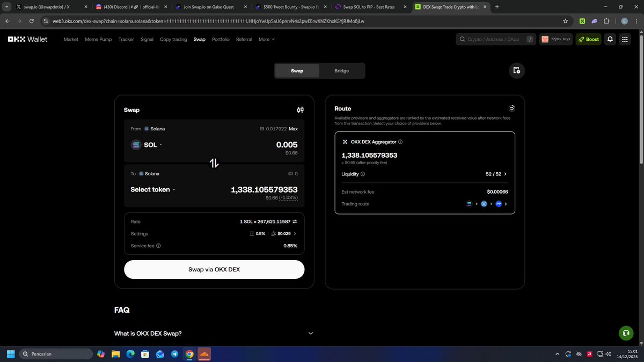Open notifications bell icon
This screenshot has width=644, height=362.
pyautogui.click(x=610, y=39)
